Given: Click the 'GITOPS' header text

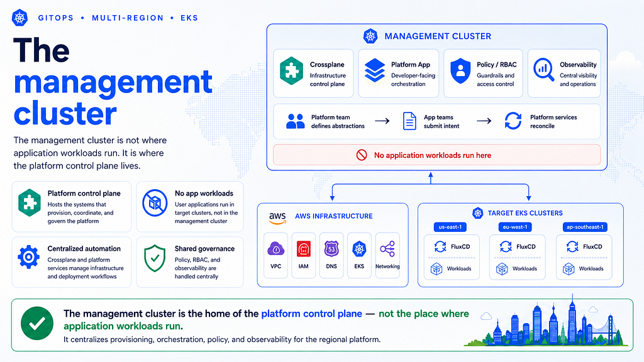Looking at the screenshot, I should (56, 18).
